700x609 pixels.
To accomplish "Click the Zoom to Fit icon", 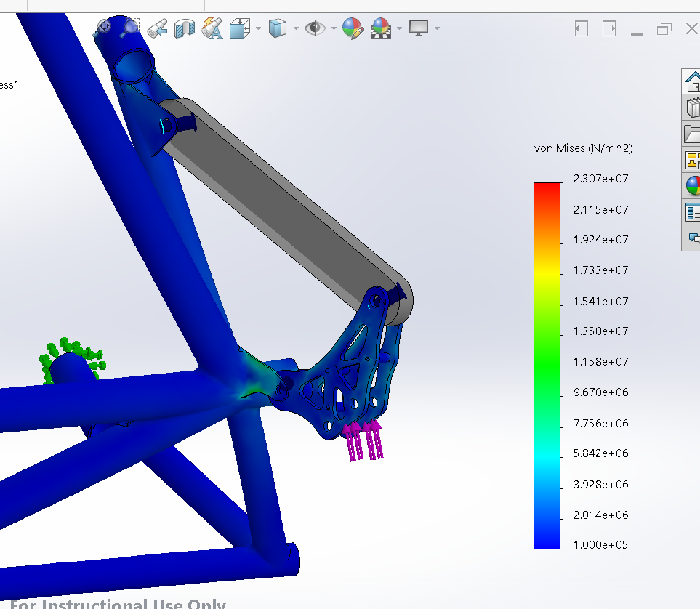I will click(x=103, y=28).
